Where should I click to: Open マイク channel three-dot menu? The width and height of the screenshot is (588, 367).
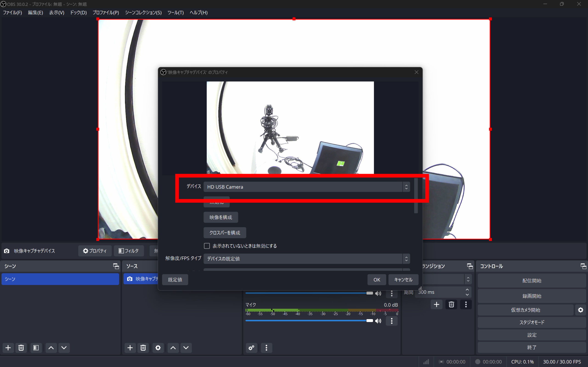(391, 321)
